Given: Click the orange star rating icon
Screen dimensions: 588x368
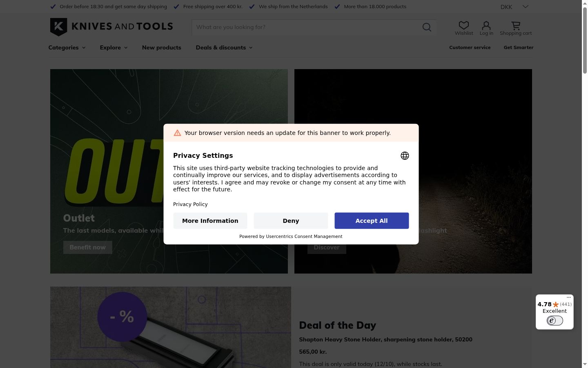Looking at the screenshot, I should [556, 304].
